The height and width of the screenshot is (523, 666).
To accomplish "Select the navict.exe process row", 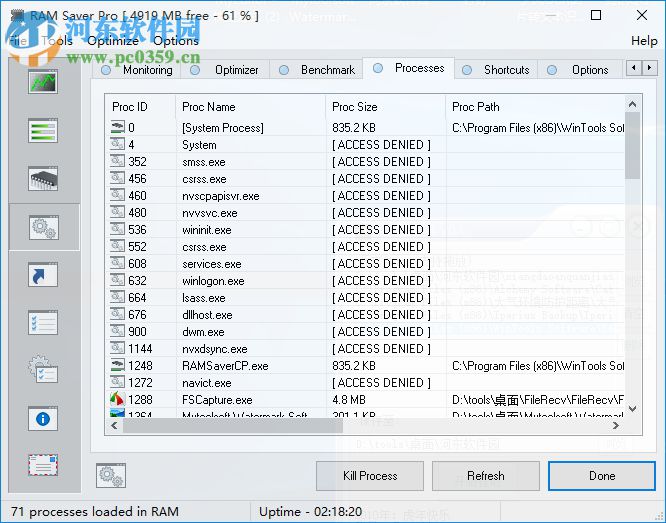I will (x=366, y=382).
